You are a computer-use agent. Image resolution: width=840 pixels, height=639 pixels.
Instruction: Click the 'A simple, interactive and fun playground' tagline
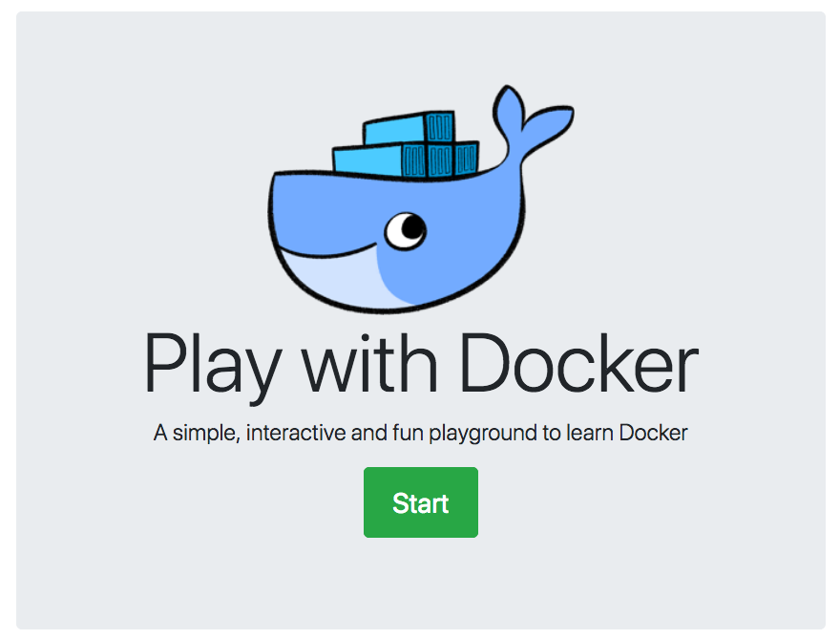point(421,433)
